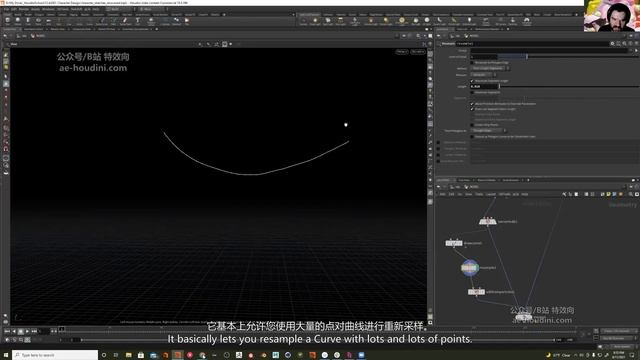Click the Group text field
Image resolution: width=640 pixels, height=360 pixels.
click(548, 51)
